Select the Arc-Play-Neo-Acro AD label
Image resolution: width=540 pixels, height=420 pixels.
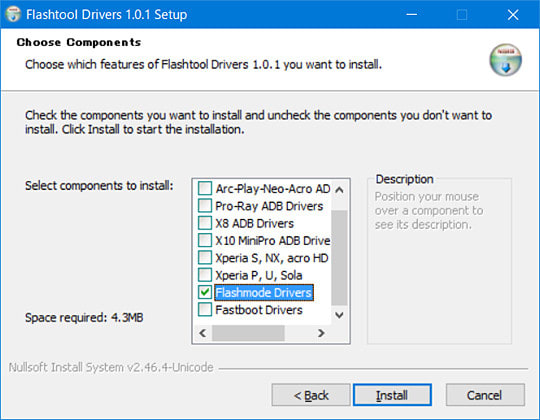[273, 189]
